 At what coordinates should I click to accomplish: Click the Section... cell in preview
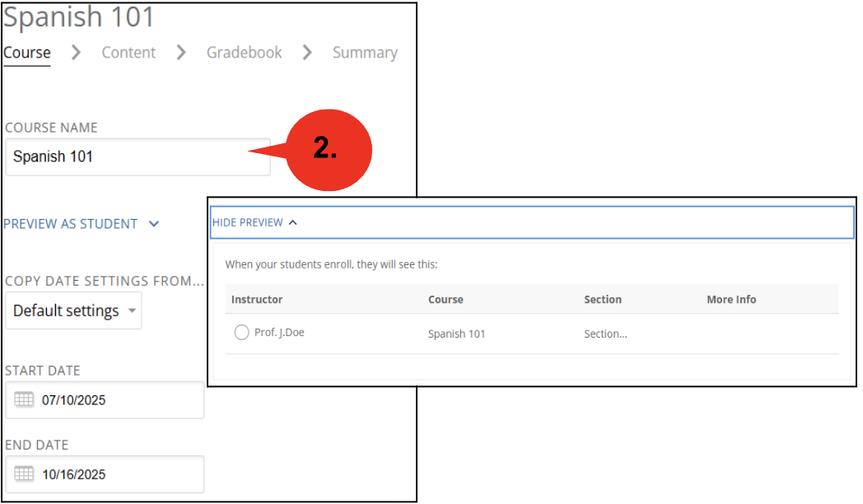(x=605, y=334)
